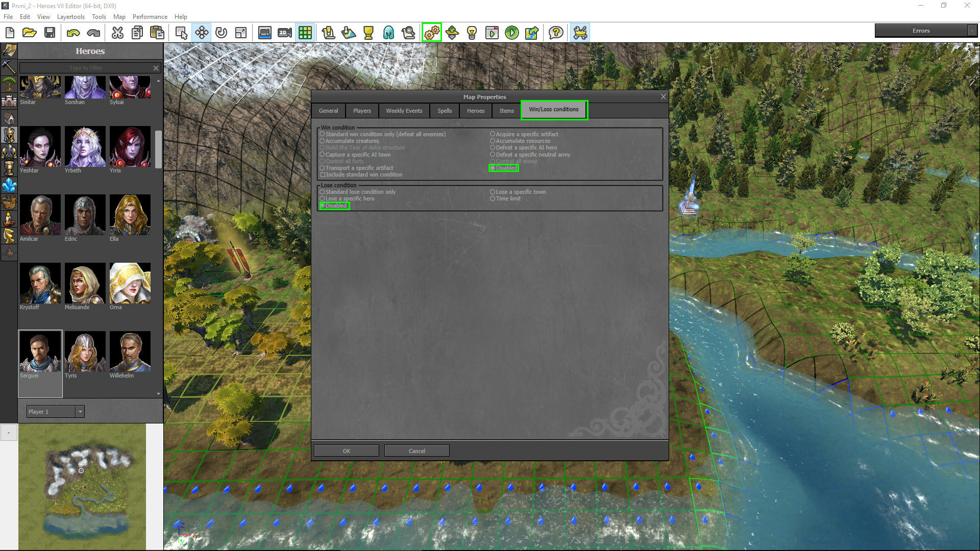
Task: Check Include standard win condition
Action: tap(361, 174)
